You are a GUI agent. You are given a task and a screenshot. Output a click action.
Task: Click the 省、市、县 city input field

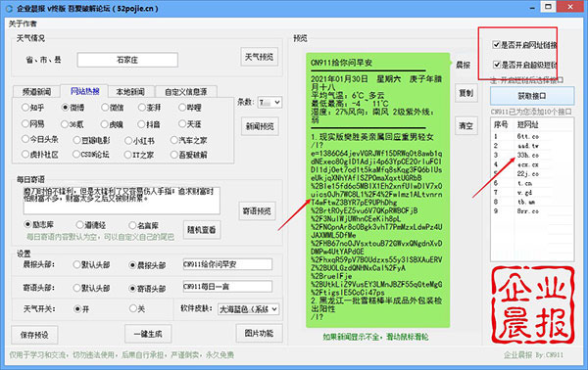(x=127, y=60)
